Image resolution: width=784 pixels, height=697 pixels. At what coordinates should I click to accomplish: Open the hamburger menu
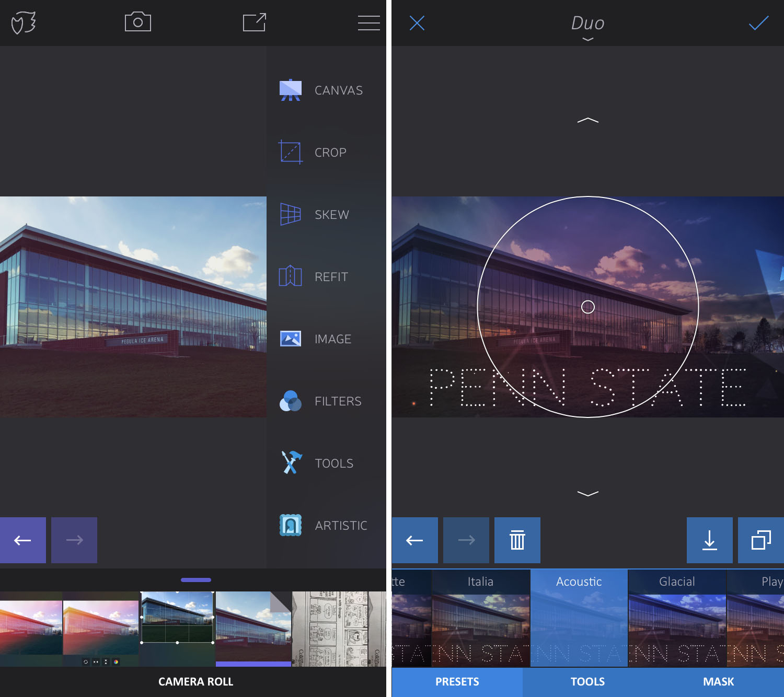[368, 23]
